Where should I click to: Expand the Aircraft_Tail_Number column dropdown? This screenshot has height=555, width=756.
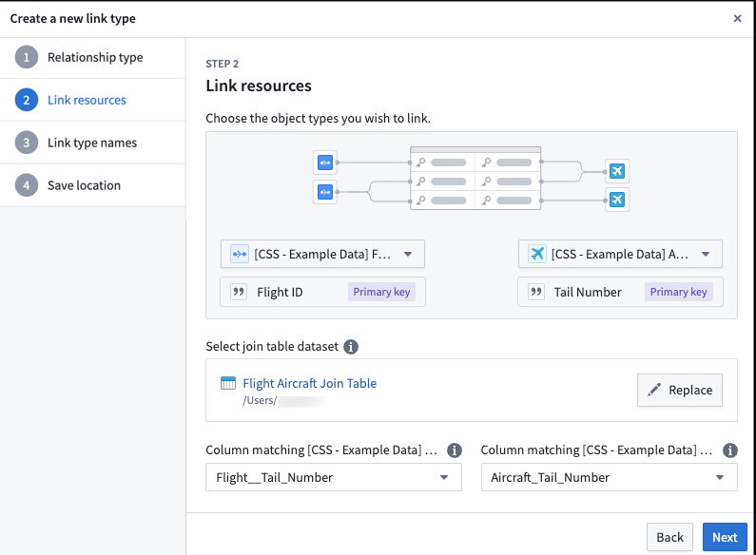609,477
